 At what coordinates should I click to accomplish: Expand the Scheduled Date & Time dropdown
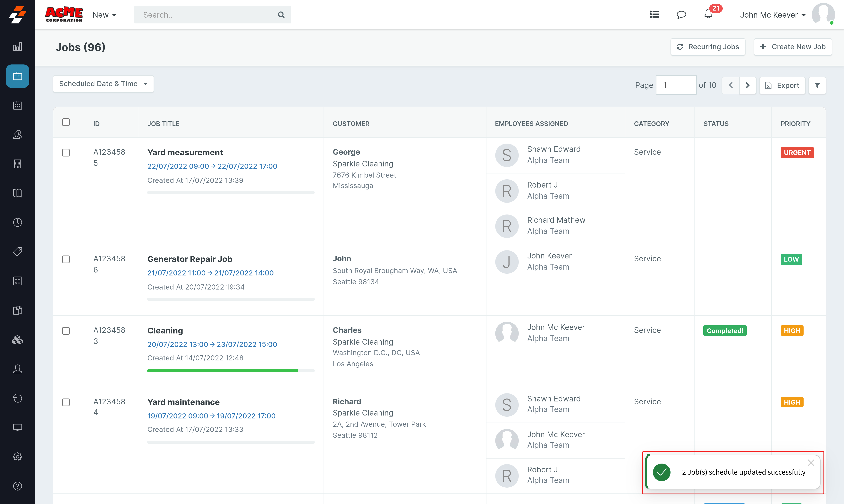pos(103,84)
